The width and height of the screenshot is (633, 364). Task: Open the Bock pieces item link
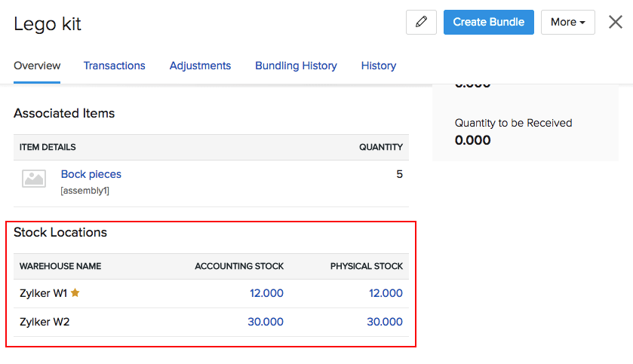point(91,174)
